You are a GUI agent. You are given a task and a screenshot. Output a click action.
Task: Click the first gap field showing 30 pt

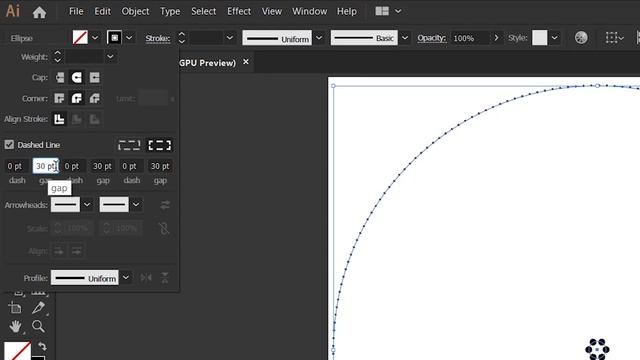[45, 166]
